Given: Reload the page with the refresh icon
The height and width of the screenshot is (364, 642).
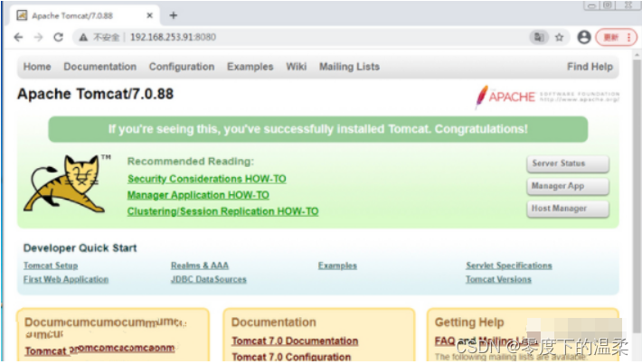Looking at the screenshot, I should 59,37.
